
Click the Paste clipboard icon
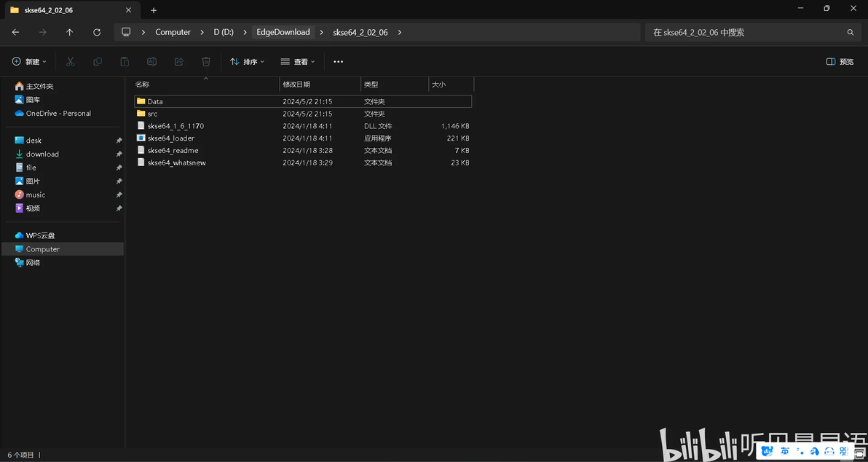(125, 61)
